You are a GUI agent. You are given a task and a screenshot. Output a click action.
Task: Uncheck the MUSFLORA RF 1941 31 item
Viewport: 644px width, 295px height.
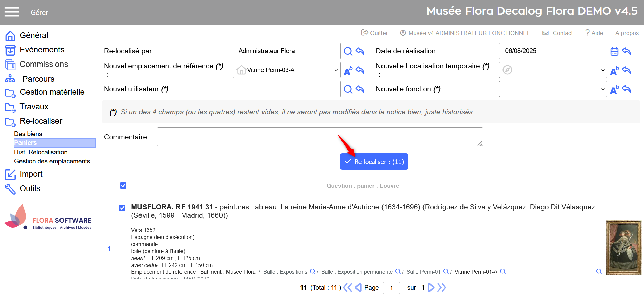coord(122,208)
